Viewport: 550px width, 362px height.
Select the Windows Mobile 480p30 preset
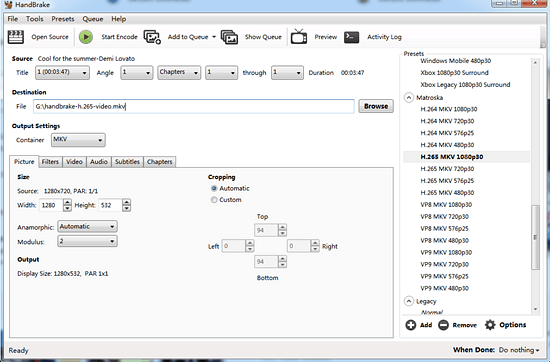(456, 61)
